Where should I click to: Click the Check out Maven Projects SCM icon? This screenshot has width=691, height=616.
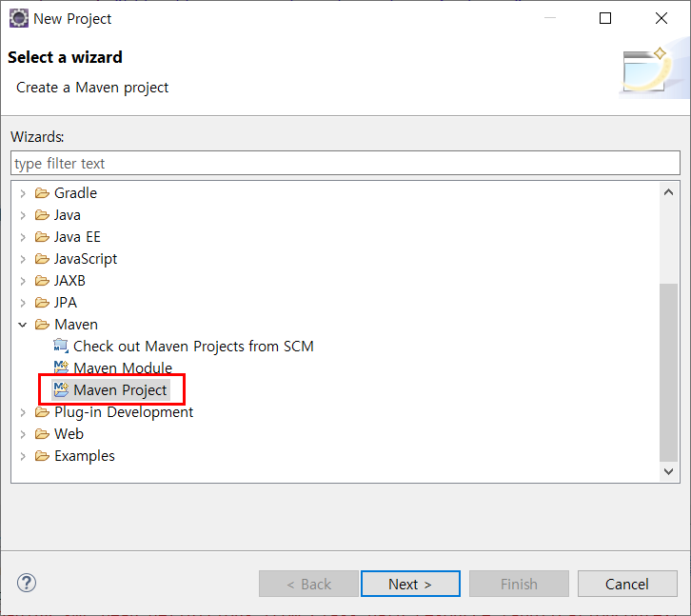[x=61, y=347]
